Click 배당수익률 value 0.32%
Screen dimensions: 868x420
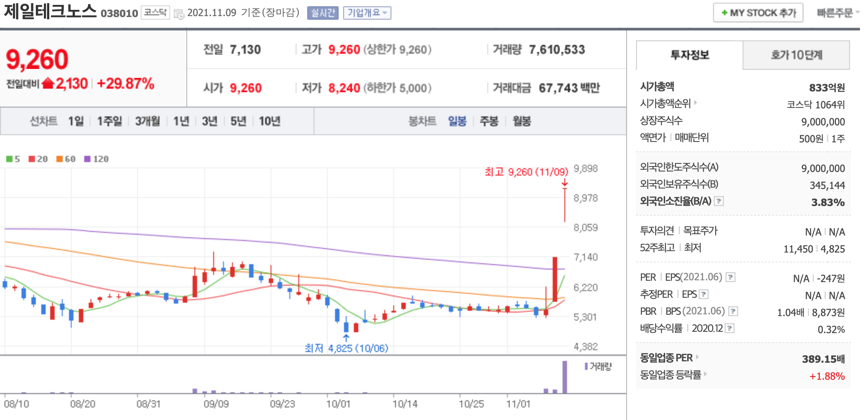tap(831, 330)
